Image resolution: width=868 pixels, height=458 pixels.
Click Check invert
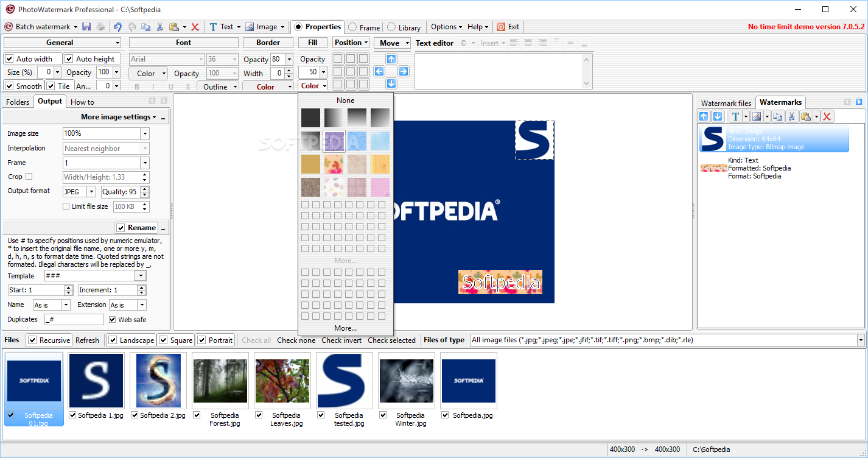click(x=341, y=340)
